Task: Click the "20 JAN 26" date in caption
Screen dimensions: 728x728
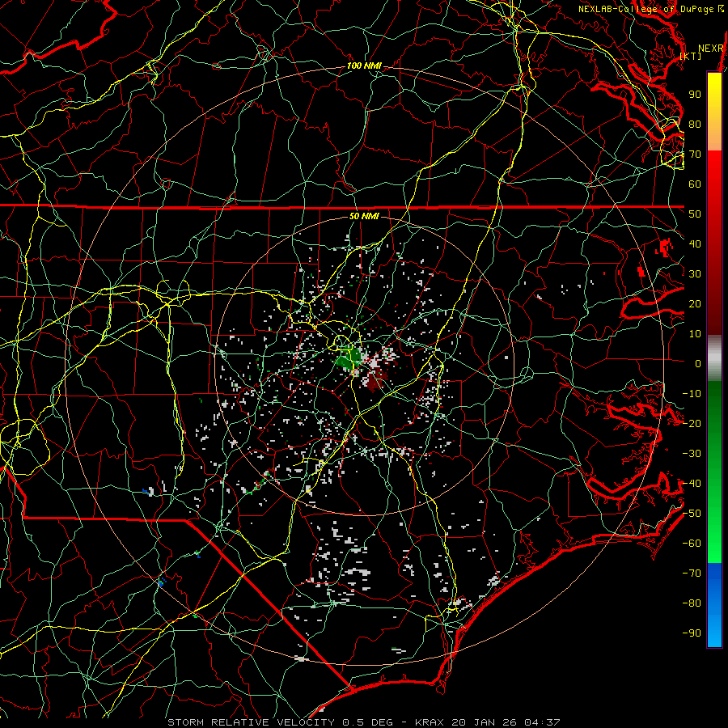Action: 484,722
